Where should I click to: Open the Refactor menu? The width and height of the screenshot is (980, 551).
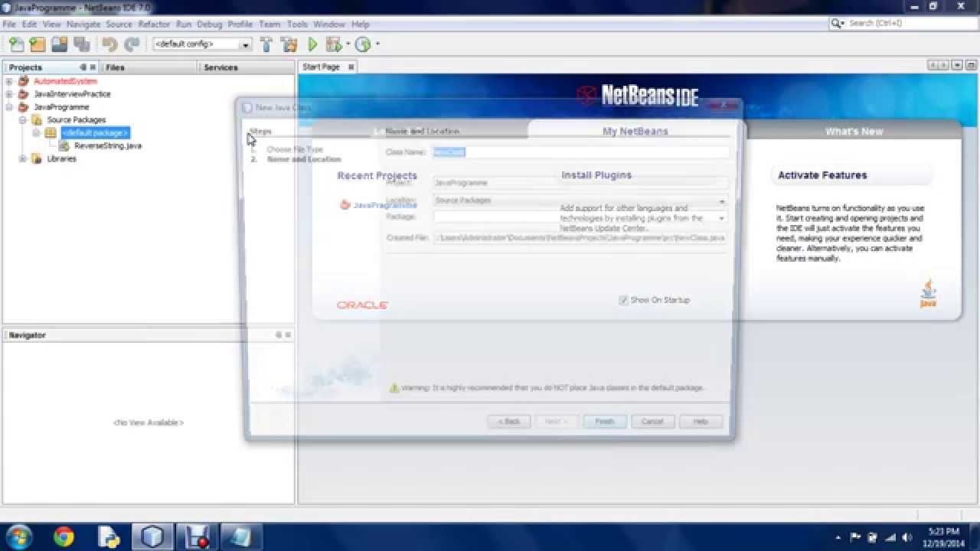[154, 24]
